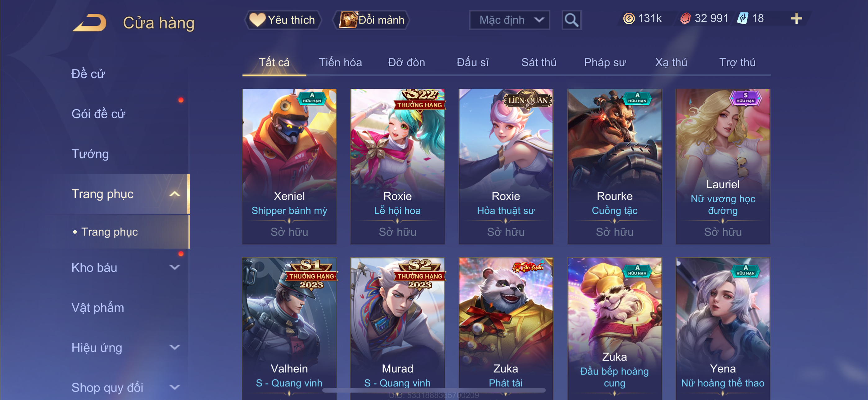The image size is (868, 400).
Task: Expand the Hiệu ứng sidebar section
Action: (x=174, y=347)
